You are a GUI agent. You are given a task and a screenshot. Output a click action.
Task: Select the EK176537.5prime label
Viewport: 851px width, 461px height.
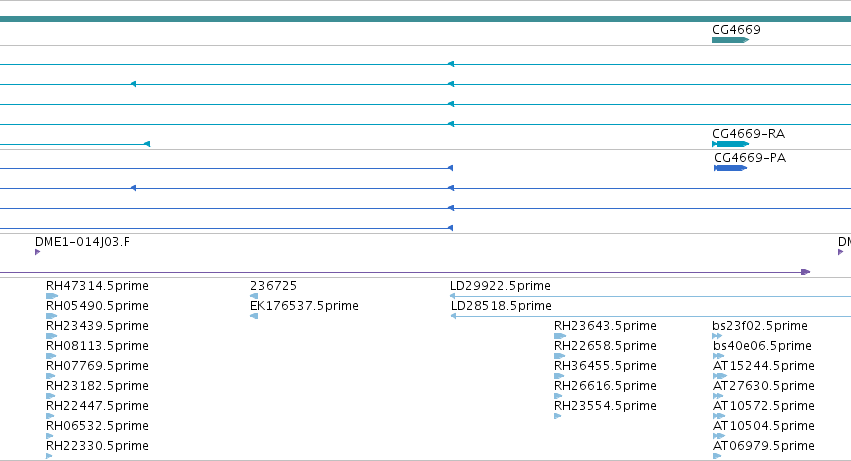click(x=304, y=306)
